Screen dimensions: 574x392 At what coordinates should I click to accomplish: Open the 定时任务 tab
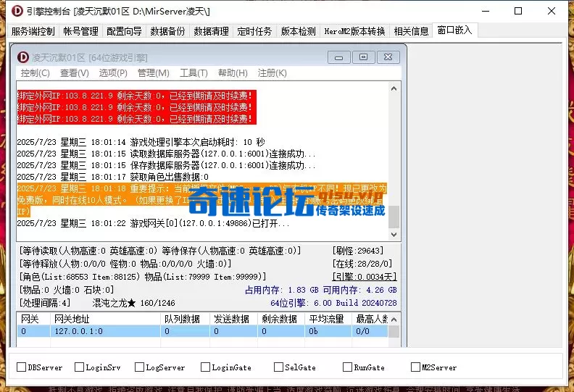(x=254, y=31)
